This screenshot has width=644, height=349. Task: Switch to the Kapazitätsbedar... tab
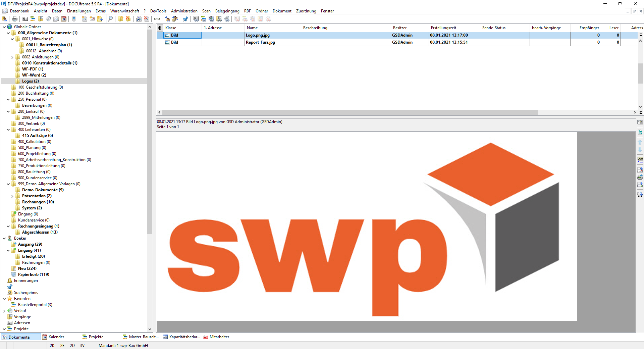click(x=182, y=337)
